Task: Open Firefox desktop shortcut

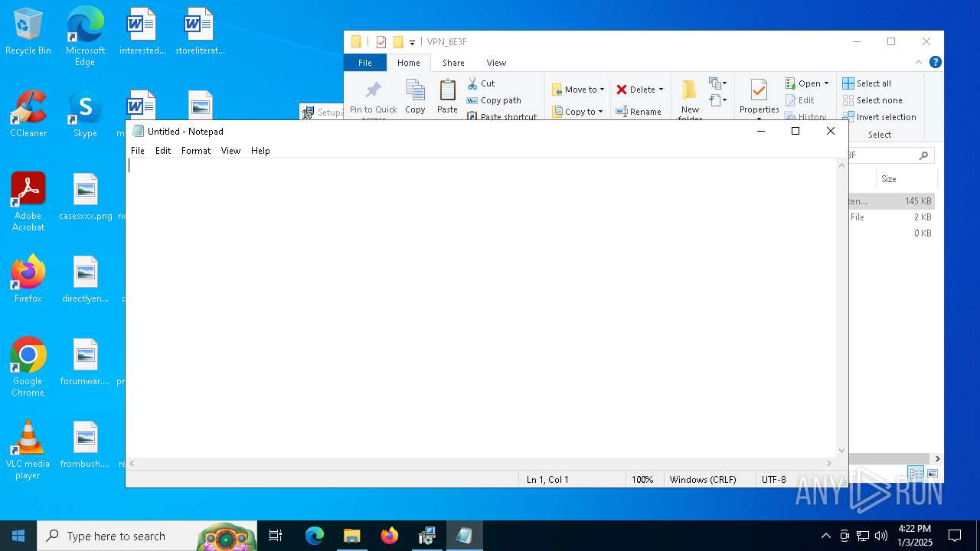Action: [28, 279]
